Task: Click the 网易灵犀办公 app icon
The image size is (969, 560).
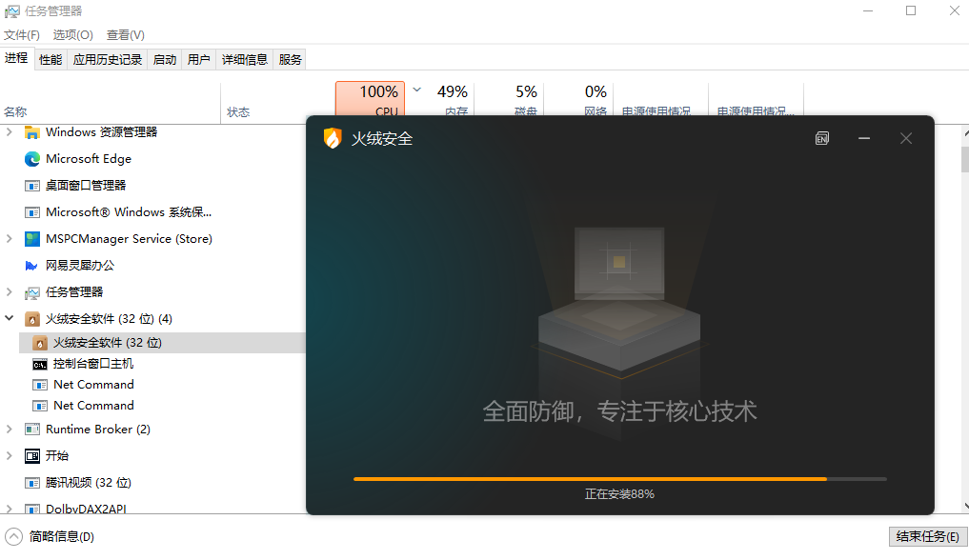Action: (30, 266)
